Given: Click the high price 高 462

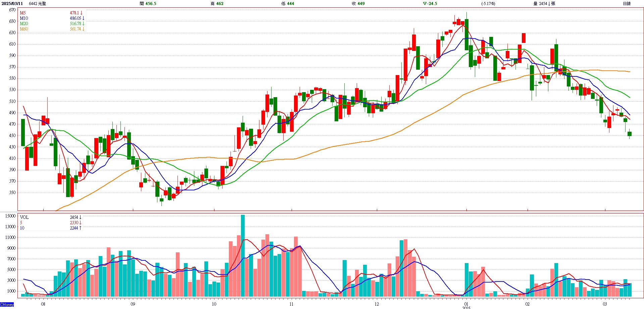Looking at the screenshot, I should pos(217,4).
